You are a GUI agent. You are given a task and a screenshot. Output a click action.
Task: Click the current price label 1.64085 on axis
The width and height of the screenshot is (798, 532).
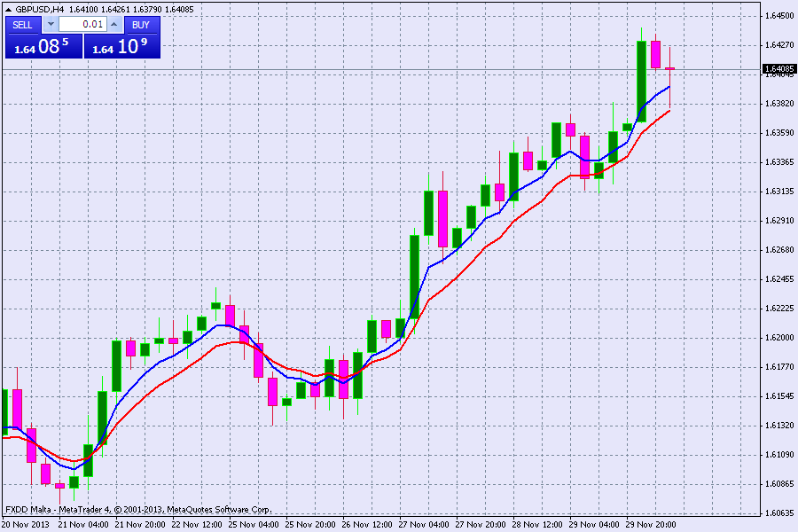[778, 68]
